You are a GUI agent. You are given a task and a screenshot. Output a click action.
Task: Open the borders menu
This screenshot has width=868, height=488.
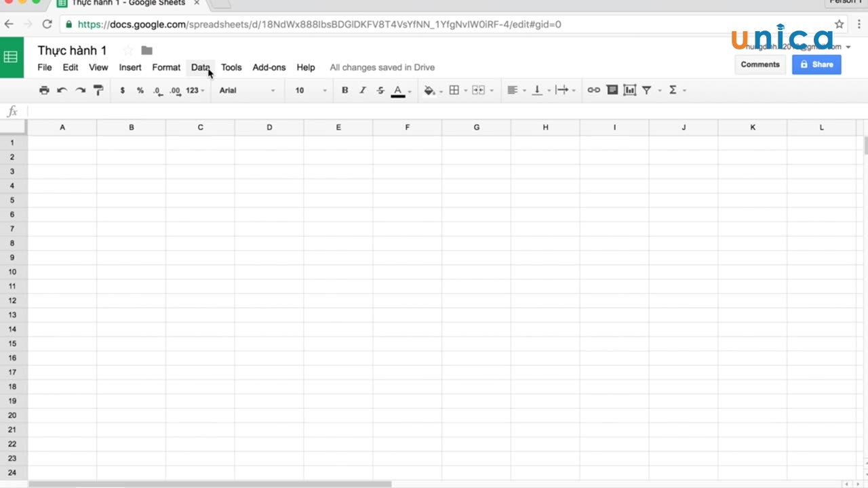click(x=454, y=90)
